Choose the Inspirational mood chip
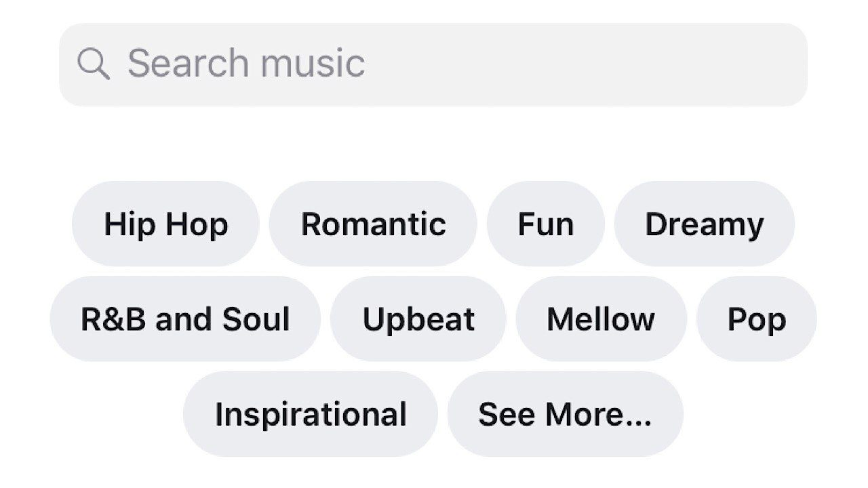868x488 pixels. 311,413
